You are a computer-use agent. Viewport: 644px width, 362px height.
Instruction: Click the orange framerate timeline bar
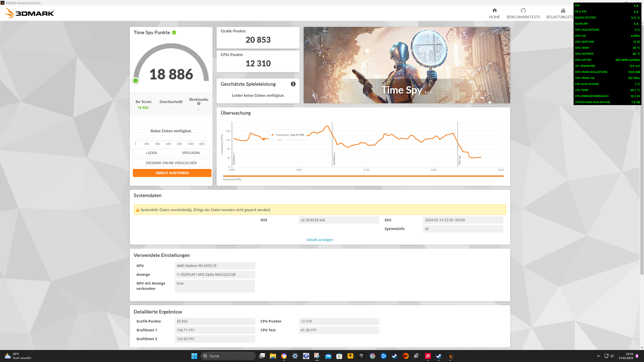click(x=363, y=176)
